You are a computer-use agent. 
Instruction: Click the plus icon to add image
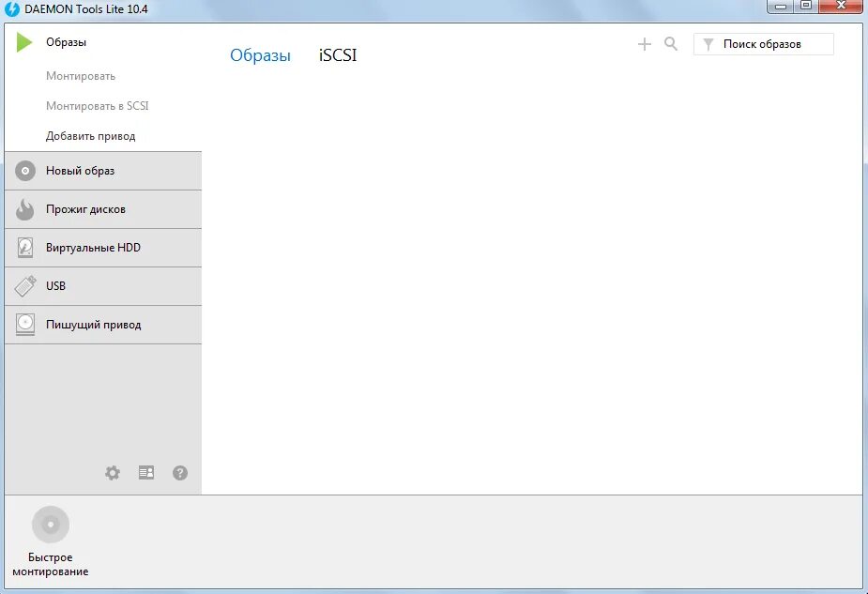coord(645,44)
